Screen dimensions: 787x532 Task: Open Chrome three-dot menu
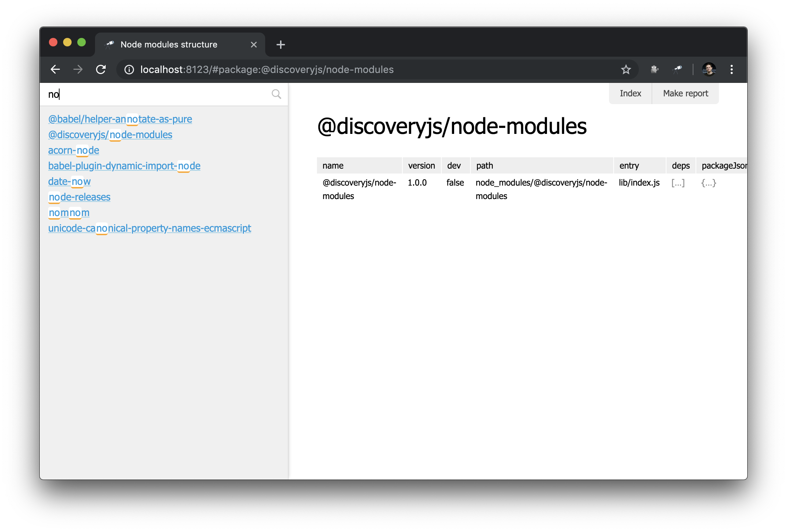pyautogui.click(x=732, y=69)
